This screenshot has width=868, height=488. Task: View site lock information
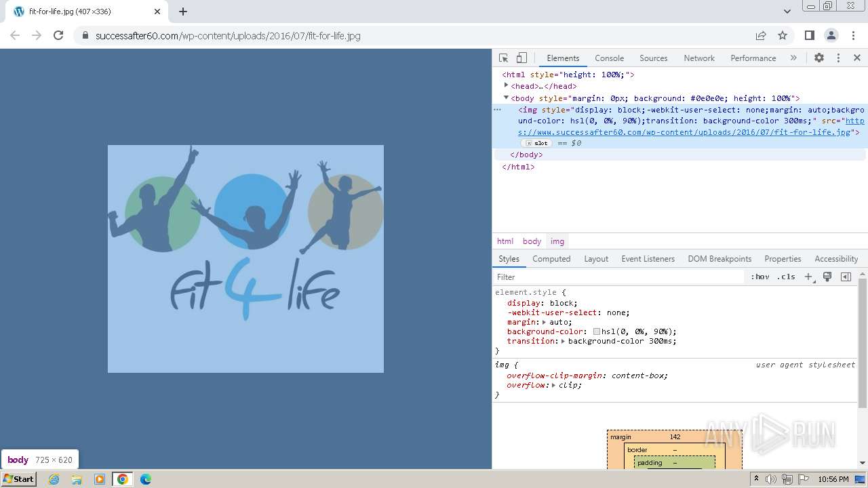point(85,35)
